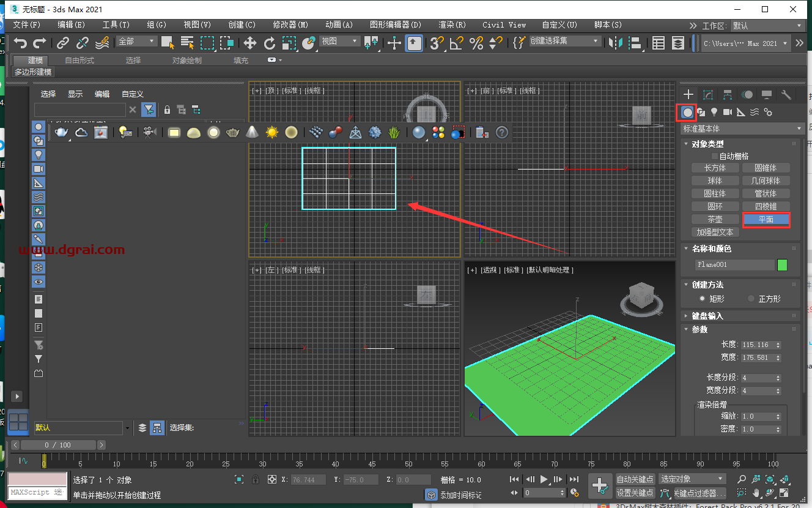Click the 茶壶 primitive button
This screenshot has height=508, width=812.
coord(714,219)
